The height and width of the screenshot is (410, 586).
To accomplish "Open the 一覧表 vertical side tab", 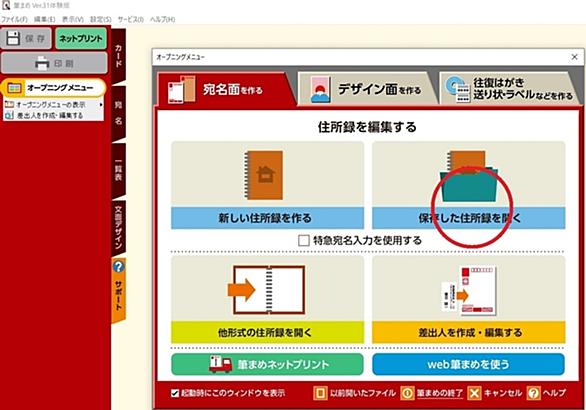I will 118,170.
